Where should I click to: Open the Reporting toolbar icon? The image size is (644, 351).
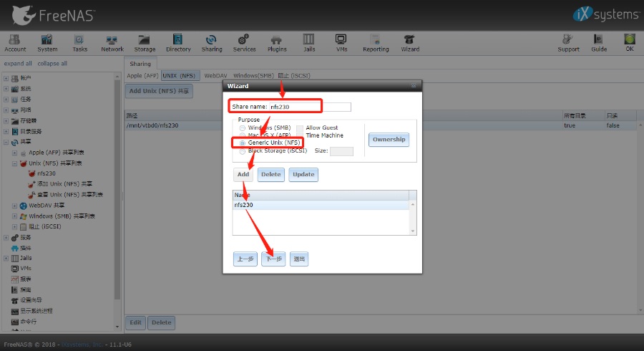(376, 43)
